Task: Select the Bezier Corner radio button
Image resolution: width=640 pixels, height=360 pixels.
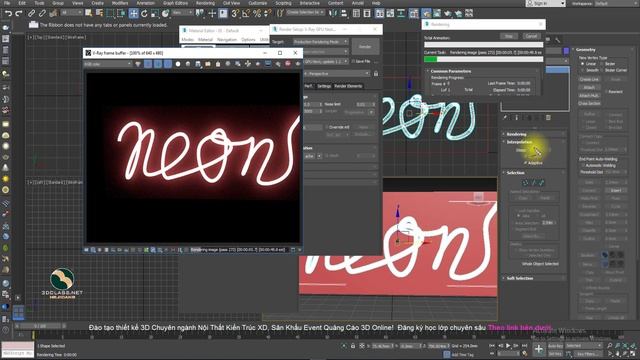Action: [602, 70]
